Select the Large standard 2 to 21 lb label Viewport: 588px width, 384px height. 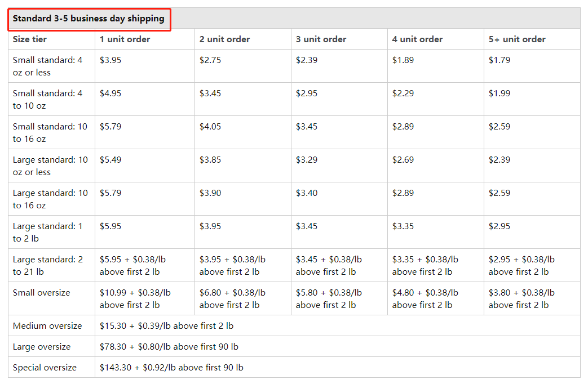click(x=48, y=266)
